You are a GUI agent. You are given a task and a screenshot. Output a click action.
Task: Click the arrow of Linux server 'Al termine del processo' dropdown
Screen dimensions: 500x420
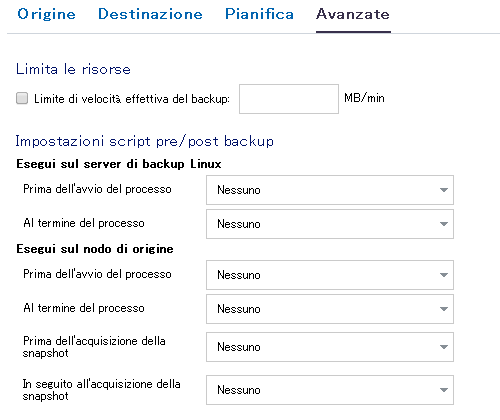(x=443, y=224)
